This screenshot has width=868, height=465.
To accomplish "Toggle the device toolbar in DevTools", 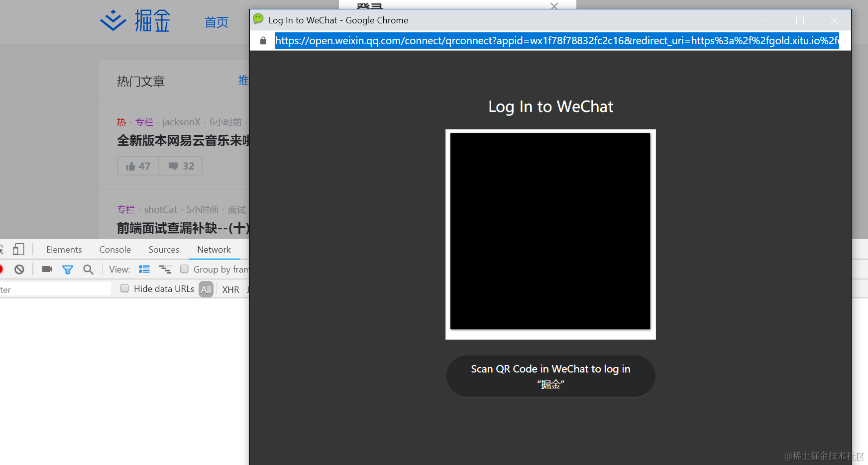I will click(x=18, y=249).
